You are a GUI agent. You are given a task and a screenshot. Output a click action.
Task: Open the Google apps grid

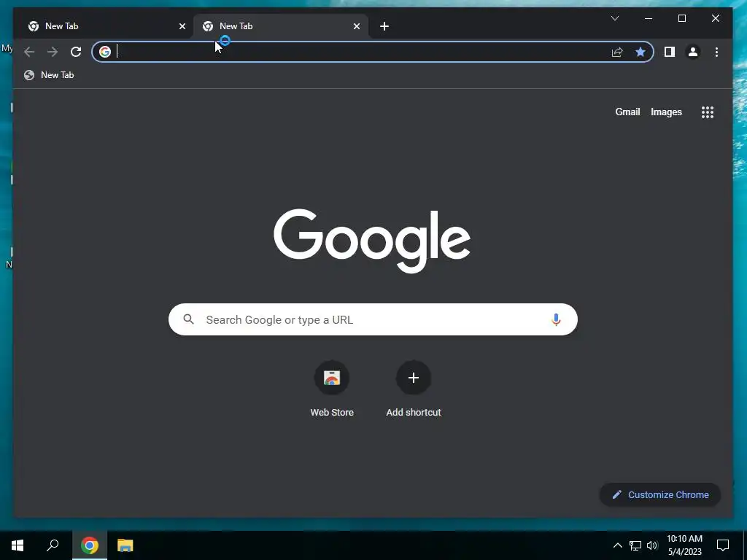(x=708, y=112)
